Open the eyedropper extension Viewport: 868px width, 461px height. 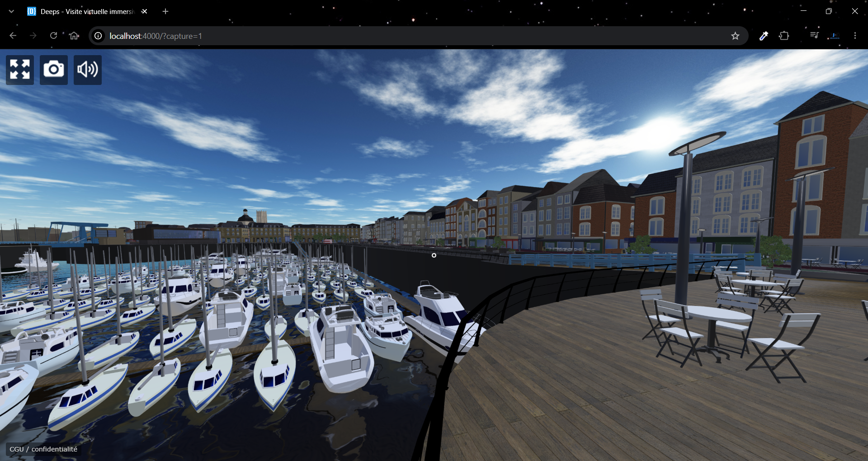(x=764, y=36)
